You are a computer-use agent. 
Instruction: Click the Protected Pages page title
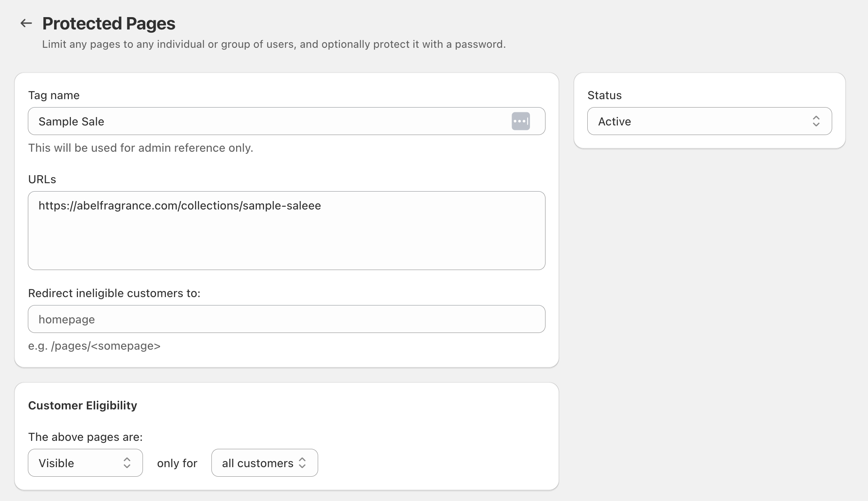(109, 23)
